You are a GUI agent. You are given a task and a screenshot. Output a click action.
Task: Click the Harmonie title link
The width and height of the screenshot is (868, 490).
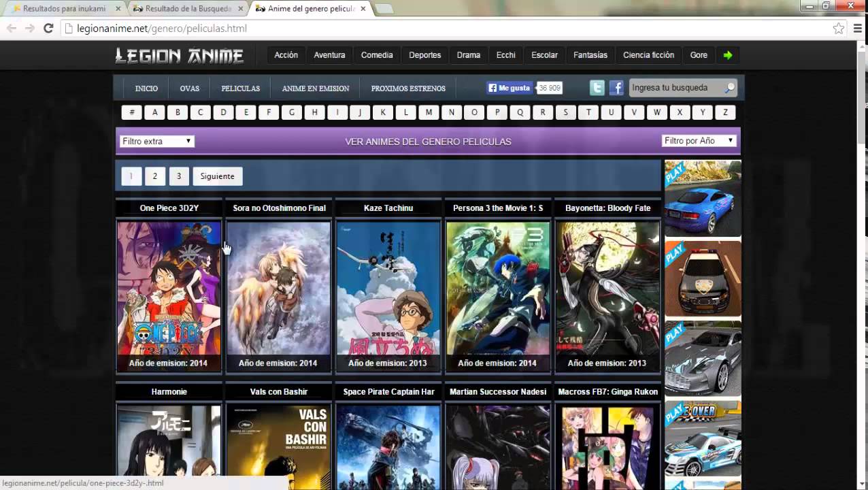(x=169, y=392)
